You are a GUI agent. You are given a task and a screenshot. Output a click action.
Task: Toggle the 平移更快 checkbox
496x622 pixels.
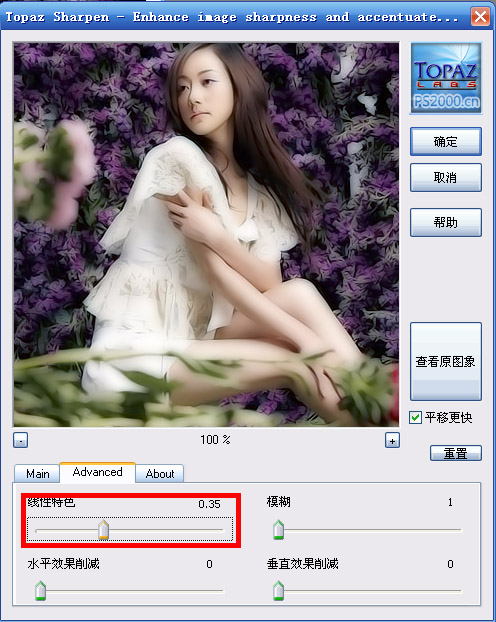point(415,417)
